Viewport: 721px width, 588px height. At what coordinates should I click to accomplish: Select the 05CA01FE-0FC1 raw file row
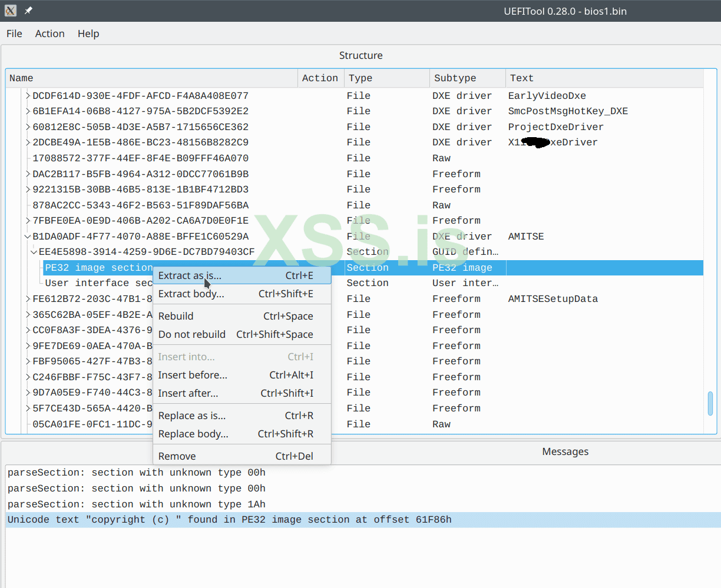[355, 424]
